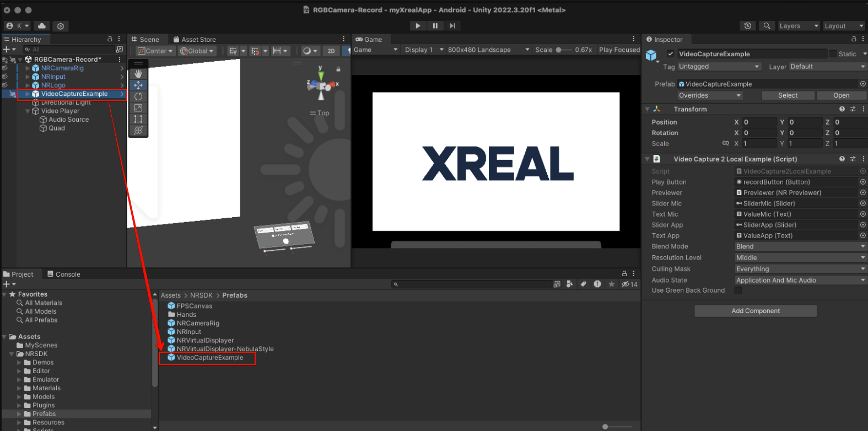Click the Pause button in the toolbar

tap(435, 26)
